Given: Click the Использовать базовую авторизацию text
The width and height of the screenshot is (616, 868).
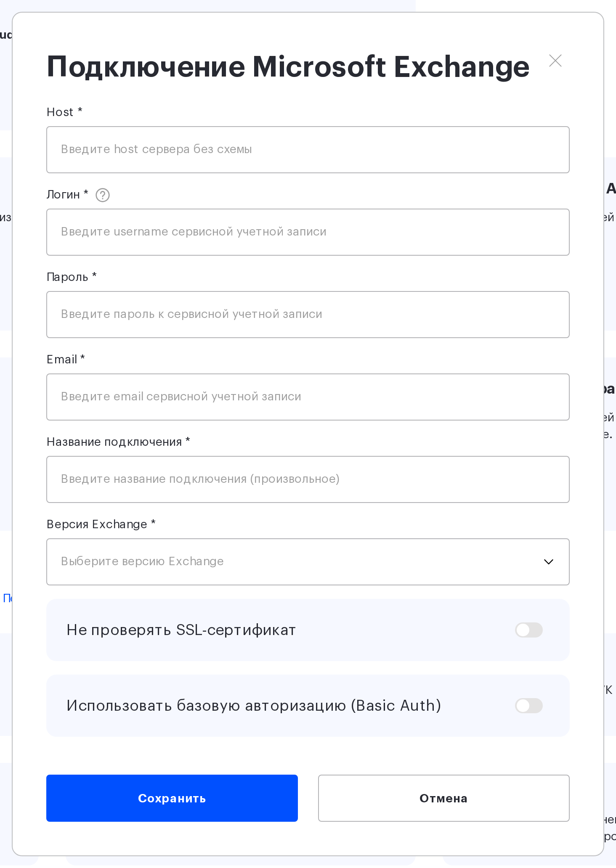Looking at the screenshot, I should [x=254, y=706].
